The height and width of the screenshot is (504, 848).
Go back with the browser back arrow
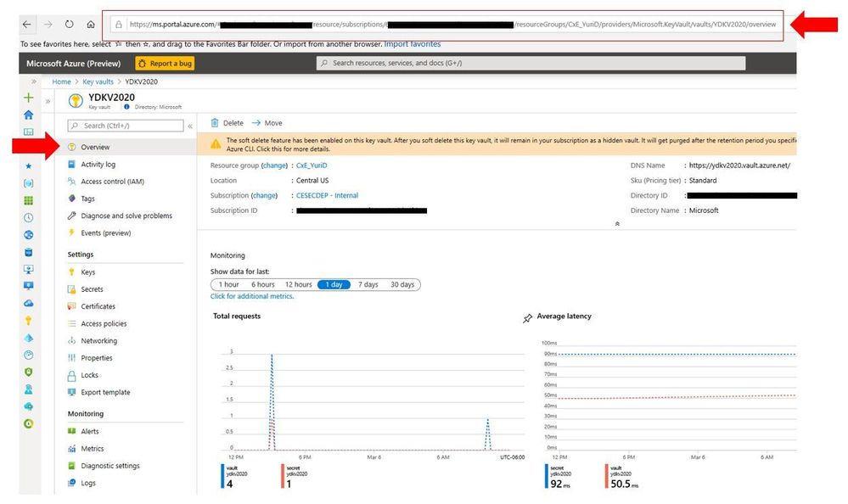pos(26,25)
